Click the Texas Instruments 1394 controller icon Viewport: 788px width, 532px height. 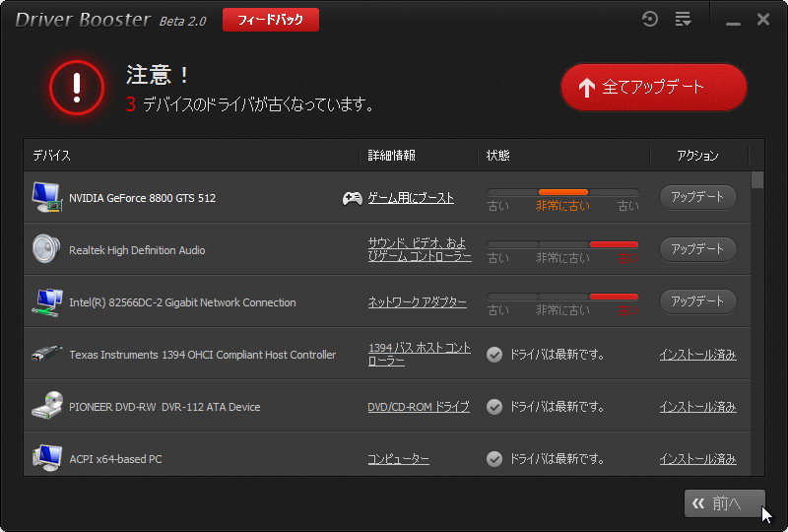(47, 354)
